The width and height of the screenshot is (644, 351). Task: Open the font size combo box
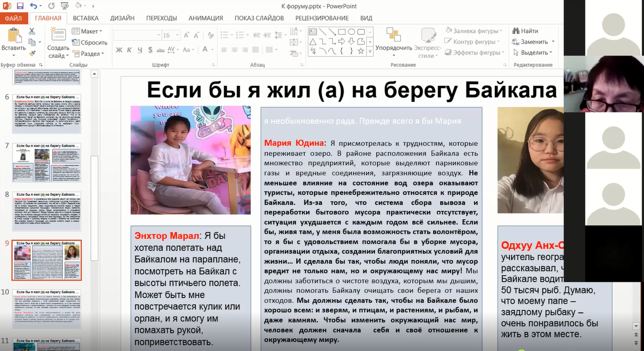[169, 35]
